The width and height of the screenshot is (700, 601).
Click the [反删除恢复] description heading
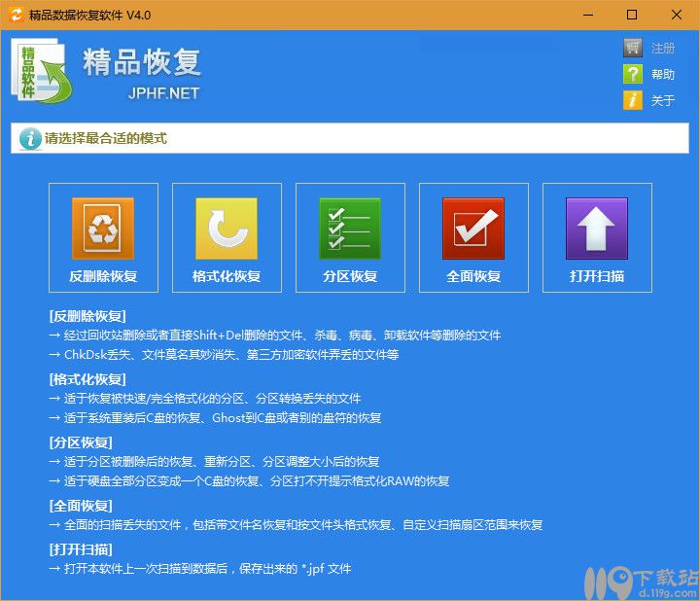(87, 316)
